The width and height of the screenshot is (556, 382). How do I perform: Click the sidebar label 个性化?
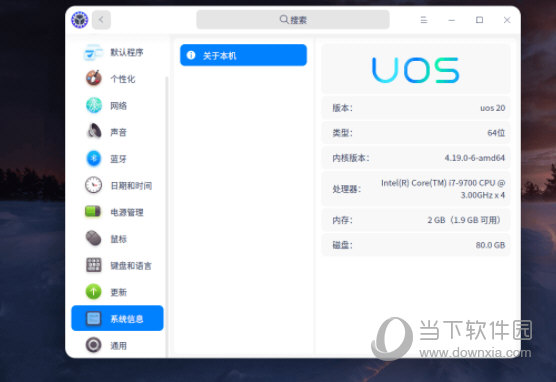123,79
